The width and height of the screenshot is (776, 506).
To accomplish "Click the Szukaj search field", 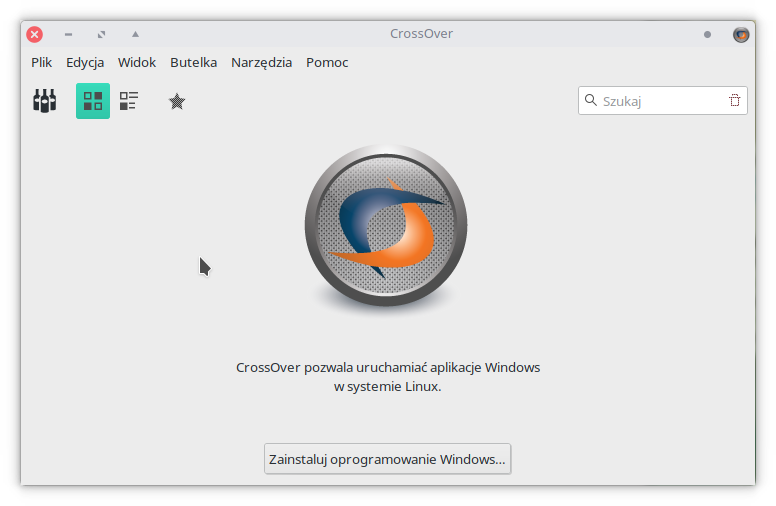I will [x=662, y=101].
